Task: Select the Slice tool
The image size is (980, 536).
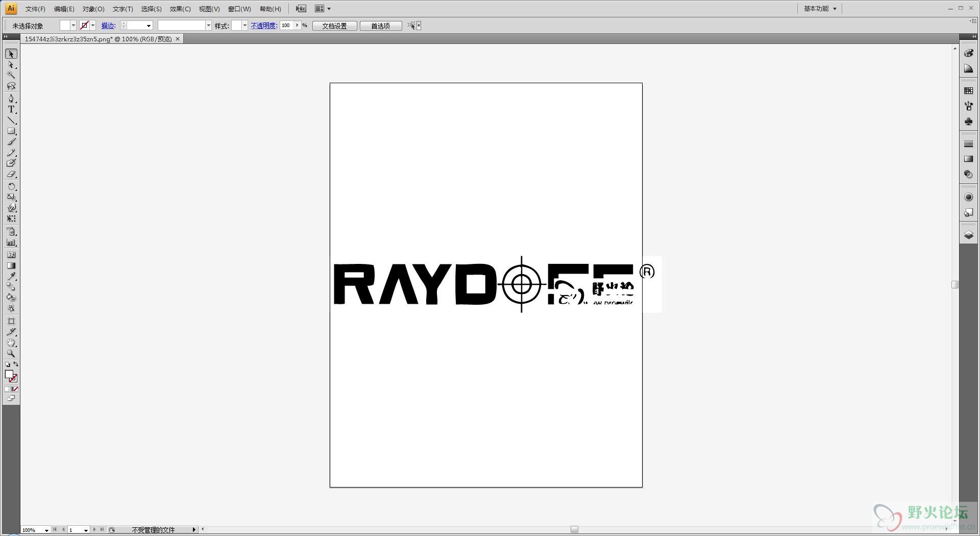Action: (11, 332)
